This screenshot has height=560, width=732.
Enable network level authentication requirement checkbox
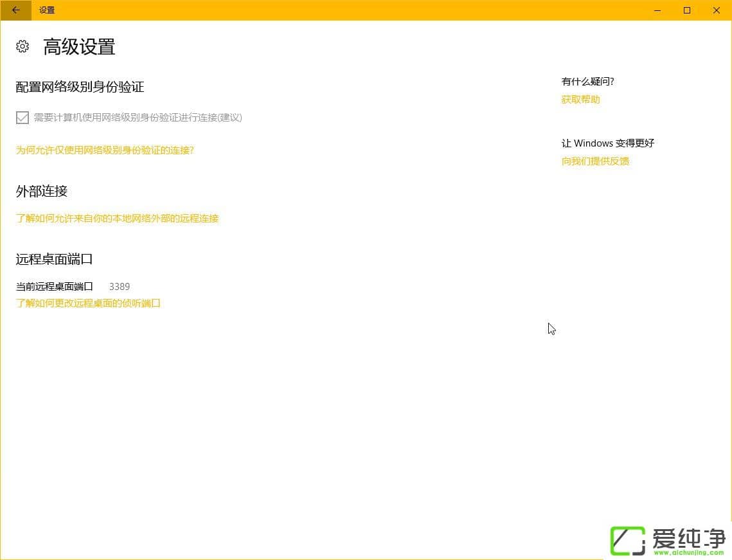click(x=22, y=118)
